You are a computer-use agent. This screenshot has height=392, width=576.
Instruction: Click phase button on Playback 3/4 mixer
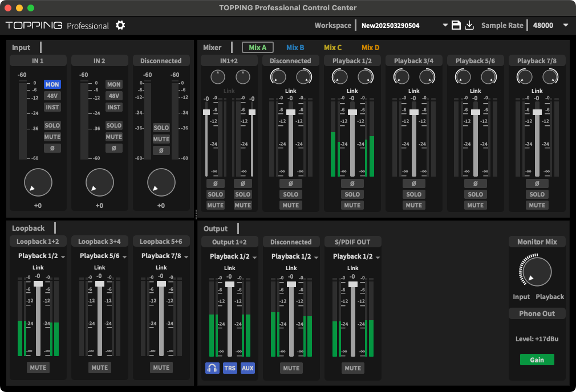[414, 183]
